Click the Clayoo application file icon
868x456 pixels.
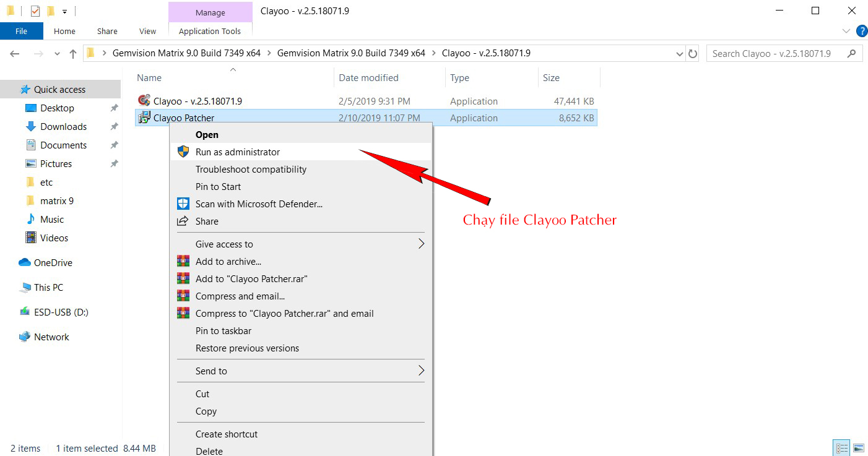click(144, 100)
